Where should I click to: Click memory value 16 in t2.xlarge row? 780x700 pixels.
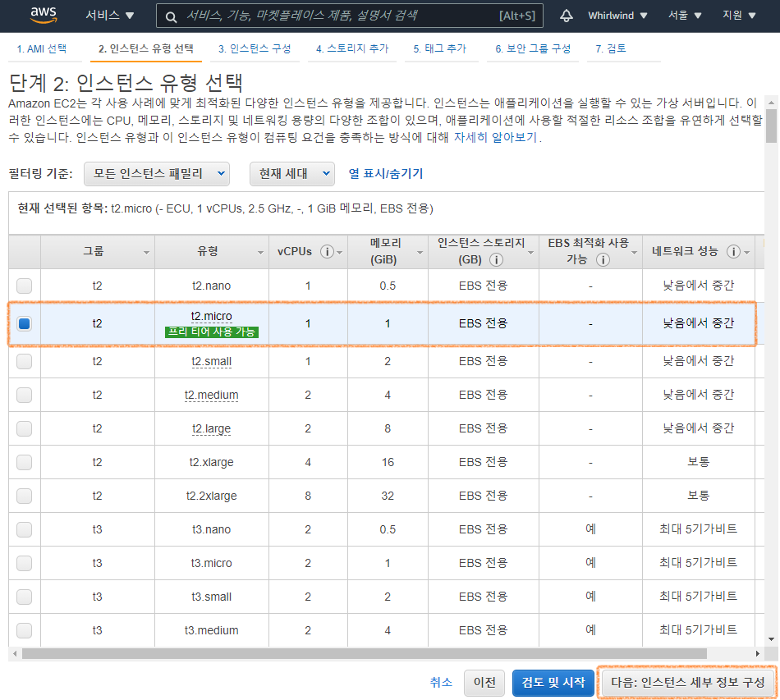click(388, 462)
